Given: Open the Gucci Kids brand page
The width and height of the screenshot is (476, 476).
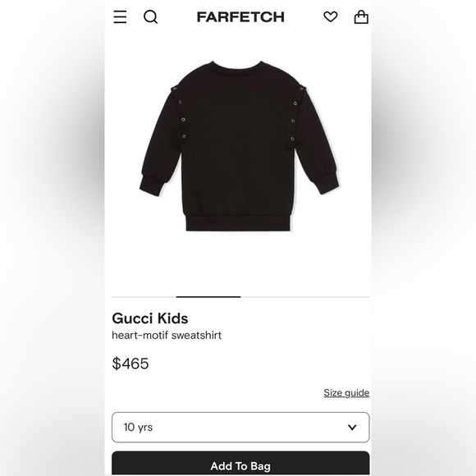Looking at the screenshot, I should point(150,318).
